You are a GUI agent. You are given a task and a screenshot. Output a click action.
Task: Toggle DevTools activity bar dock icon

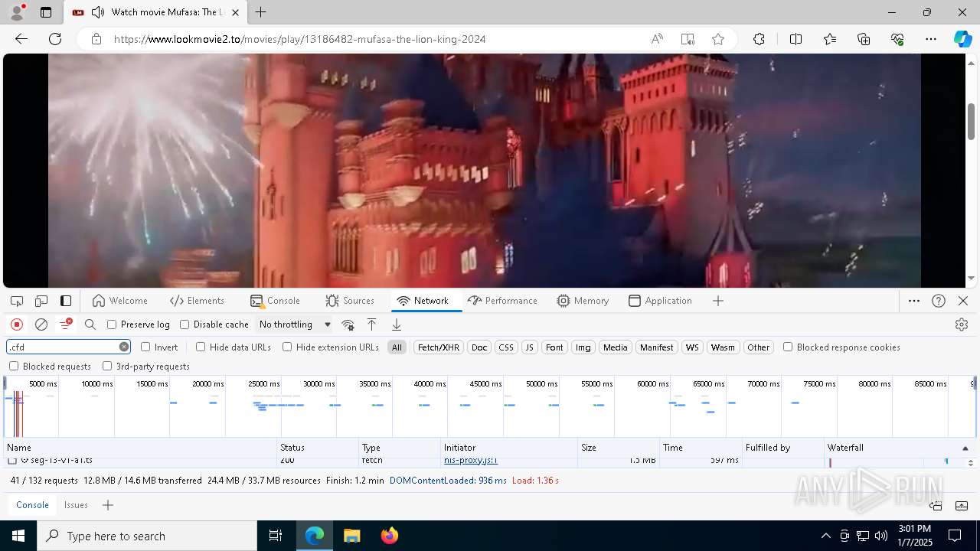click(66, 301)
